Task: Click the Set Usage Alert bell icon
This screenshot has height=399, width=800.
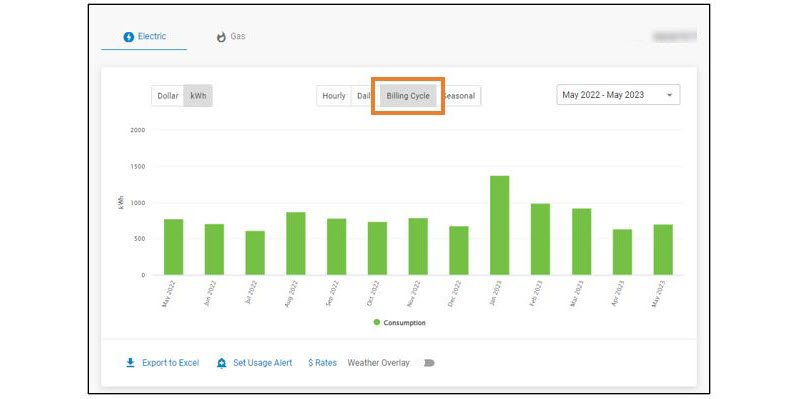Action: pos(221,363)
